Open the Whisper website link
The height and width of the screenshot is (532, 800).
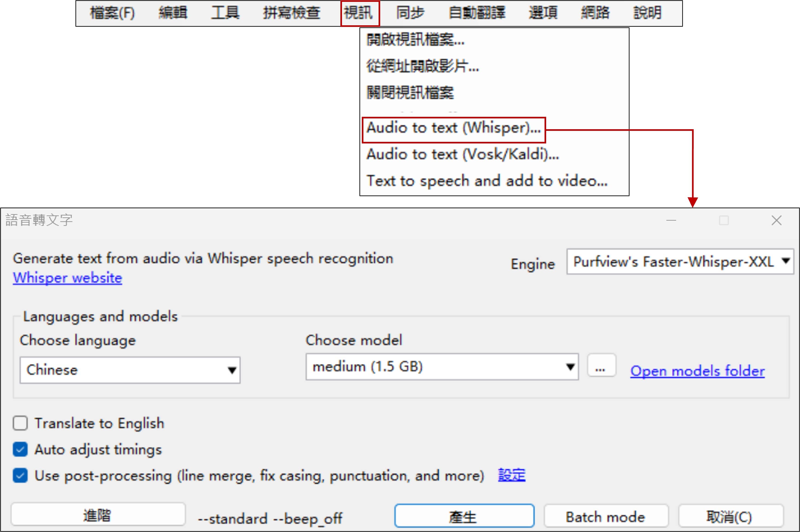pyautogui.click(x=67, y=278)
